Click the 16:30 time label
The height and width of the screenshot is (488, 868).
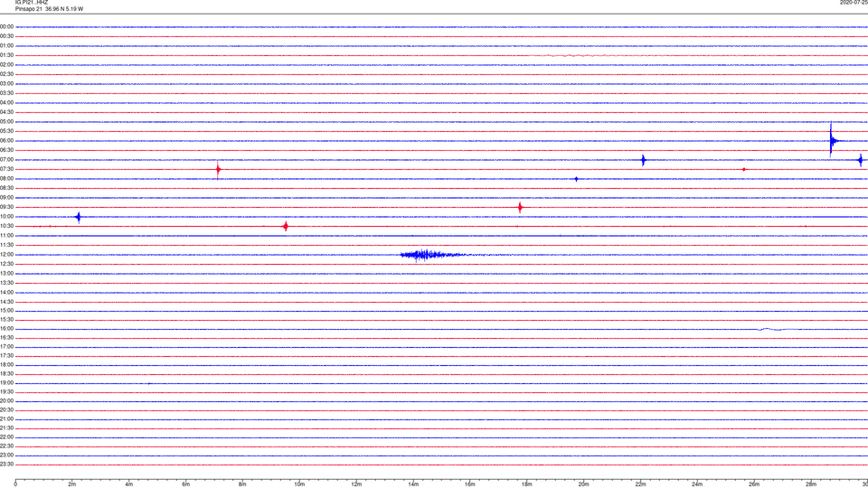[6, 337]
